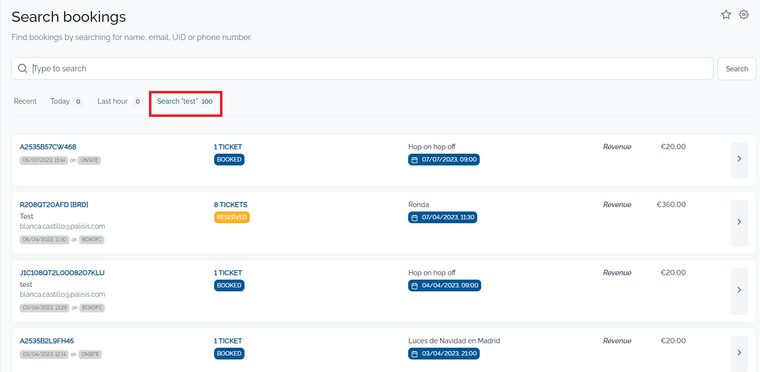The image size is (760, 372).
Task: Open booking link A2535B57CW468
Action: pyautogui.click(x=48, y=146)
